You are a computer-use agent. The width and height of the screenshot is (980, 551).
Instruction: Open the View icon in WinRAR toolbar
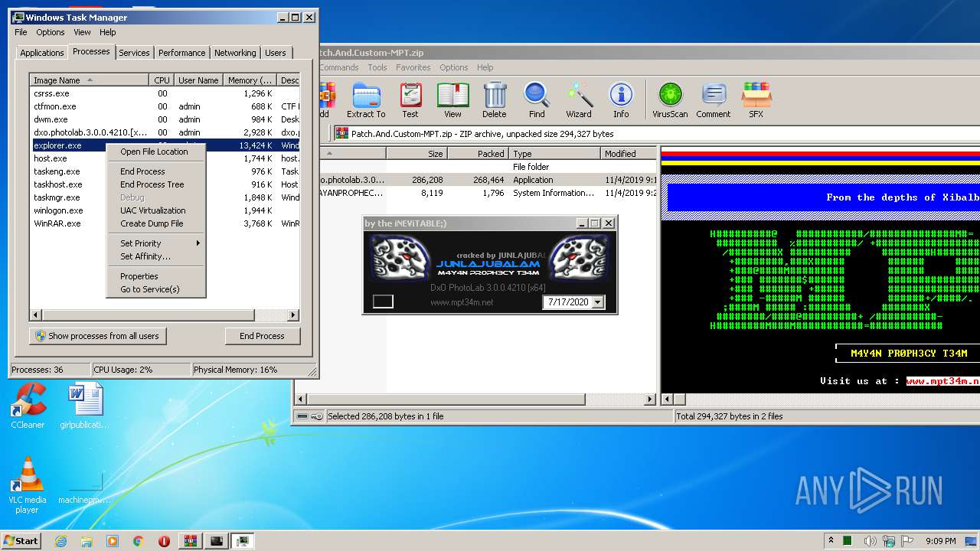pyautogui.click(x=452, y=99)
